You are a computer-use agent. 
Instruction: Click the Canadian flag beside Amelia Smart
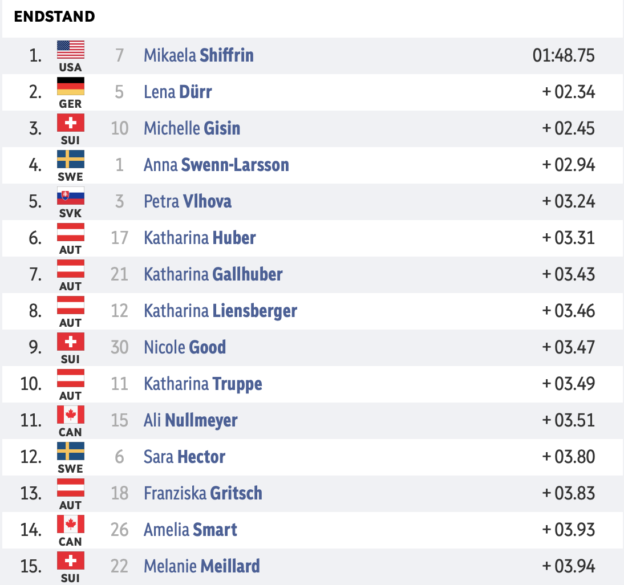coord(70,524)
